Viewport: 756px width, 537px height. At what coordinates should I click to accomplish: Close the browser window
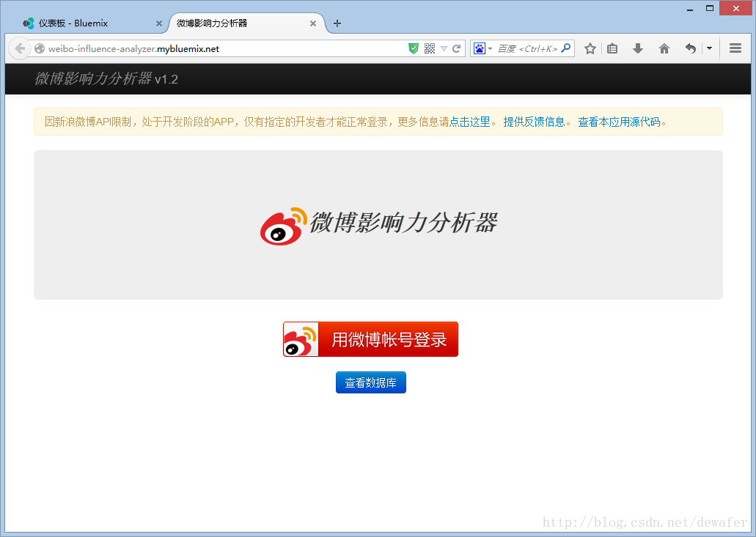coord(735,8)
